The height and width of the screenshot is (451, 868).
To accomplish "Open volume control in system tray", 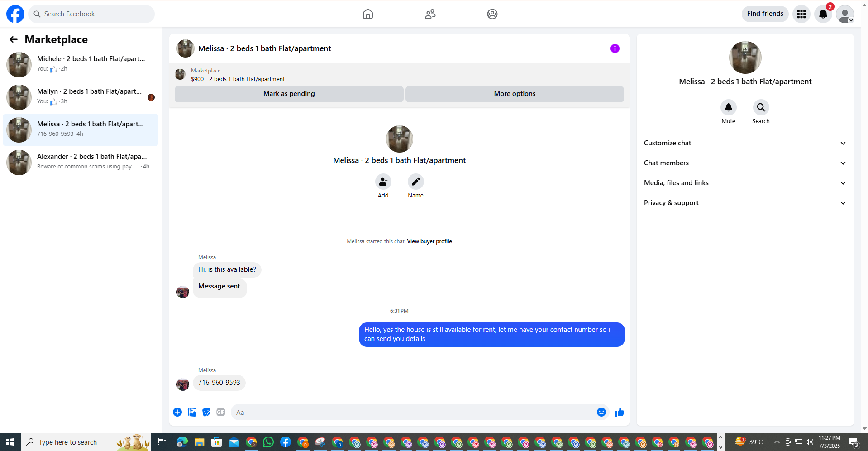I will 810,442.
